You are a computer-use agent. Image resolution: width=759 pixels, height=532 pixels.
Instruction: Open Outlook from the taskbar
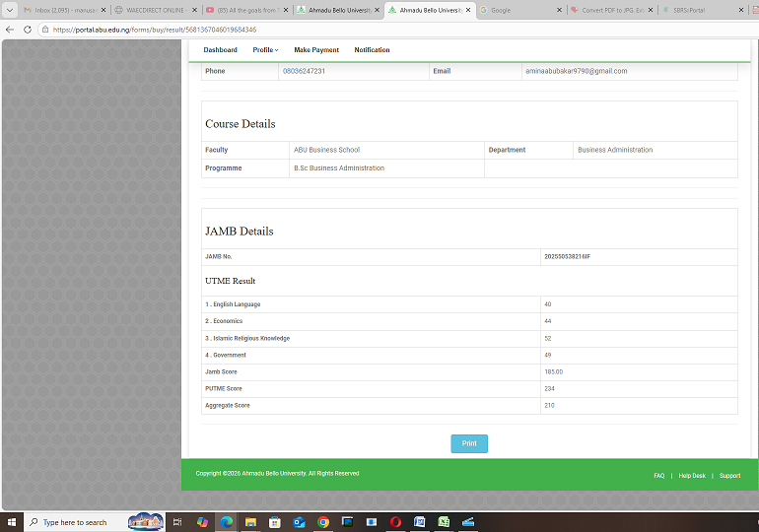coord(299,522)
